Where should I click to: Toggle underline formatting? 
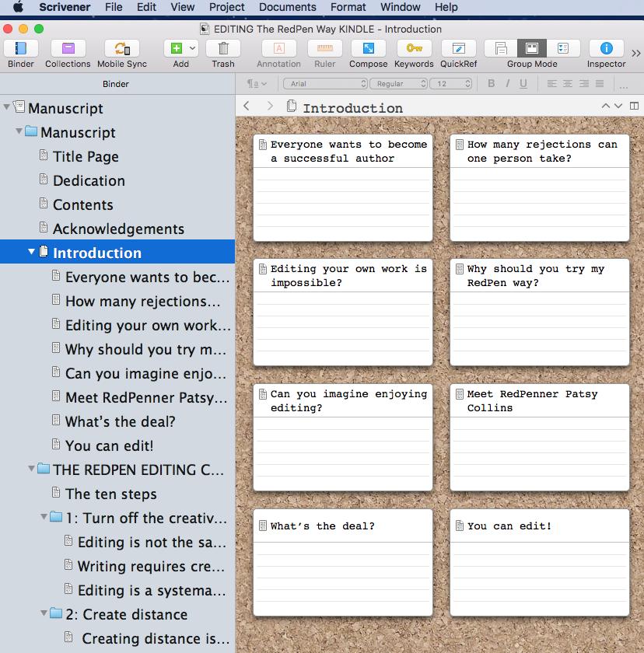point(523,84)
